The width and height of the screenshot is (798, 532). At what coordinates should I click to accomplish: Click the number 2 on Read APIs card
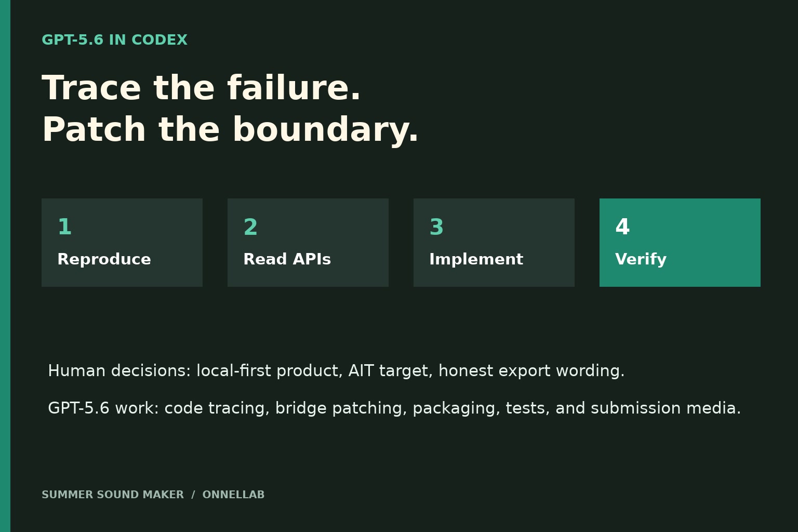(x=250, y=228)
